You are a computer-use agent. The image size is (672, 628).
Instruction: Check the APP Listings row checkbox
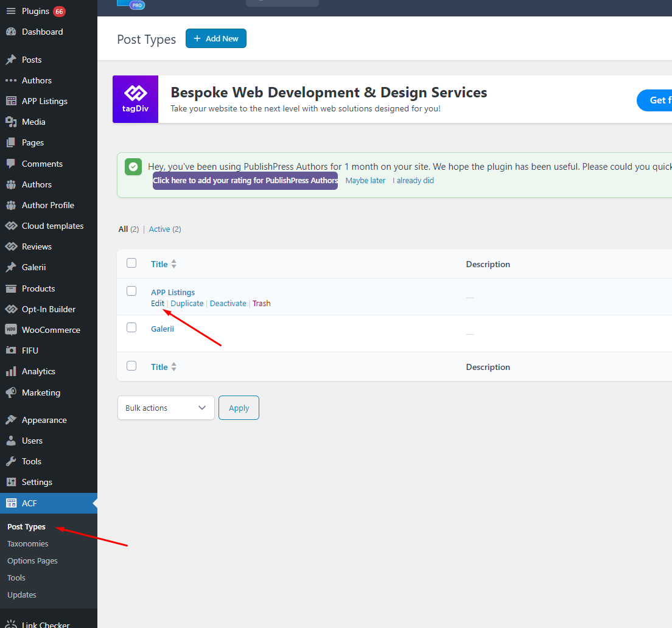[x=131, y=291]
